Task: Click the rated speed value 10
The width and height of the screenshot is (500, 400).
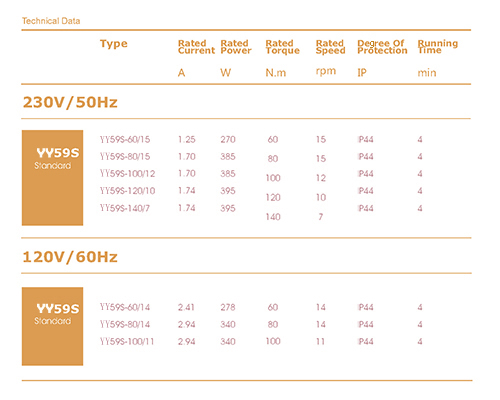Action: 321,197
